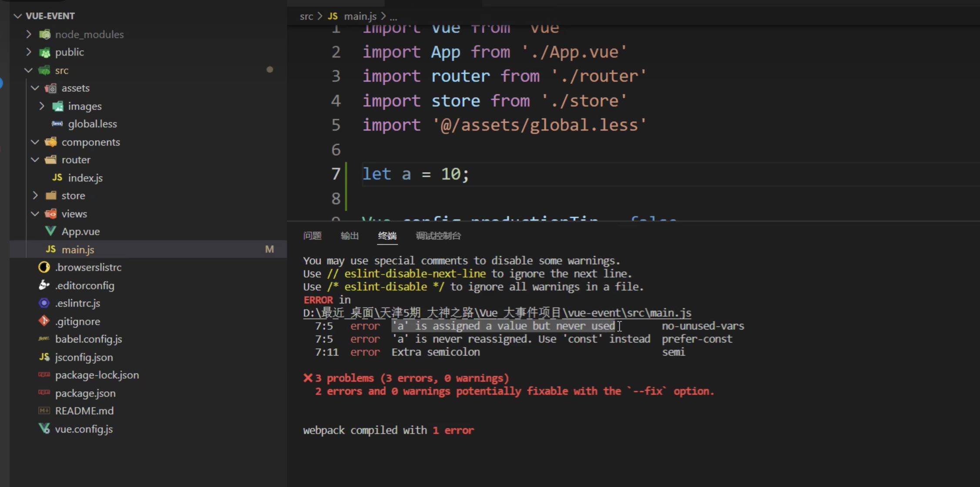
Task: Collapse the views folder
Action: pyautogui.click(x=35, y=213)
